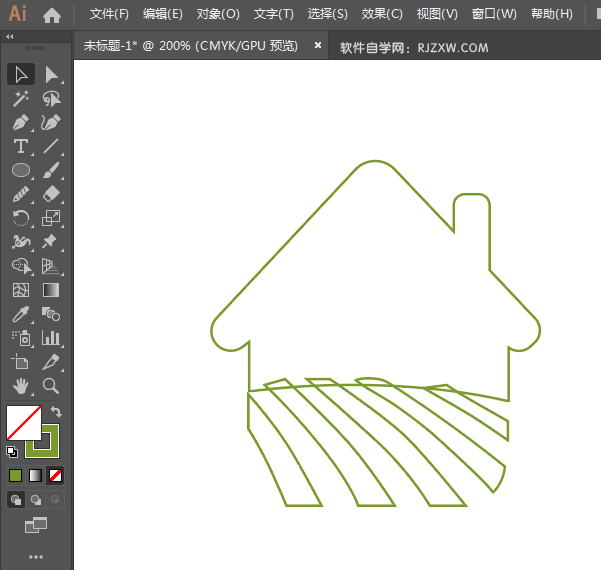Viewport: 601px width, 570px height.
Task: Select the Hand tool
Action: point(21,386)
